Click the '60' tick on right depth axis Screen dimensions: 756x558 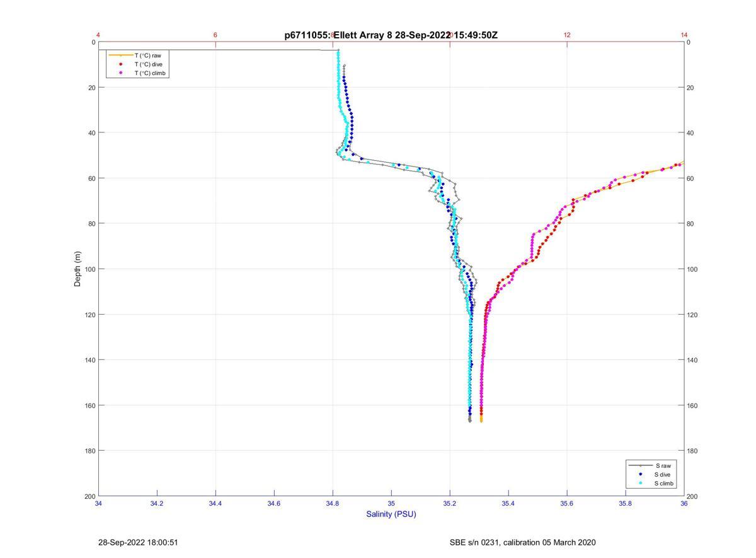coord(691,178)
